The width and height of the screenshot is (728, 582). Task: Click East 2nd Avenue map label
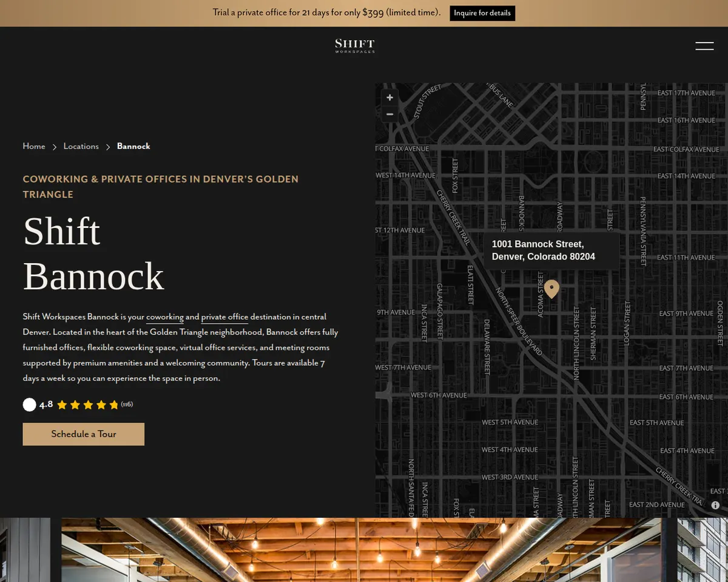656,504
